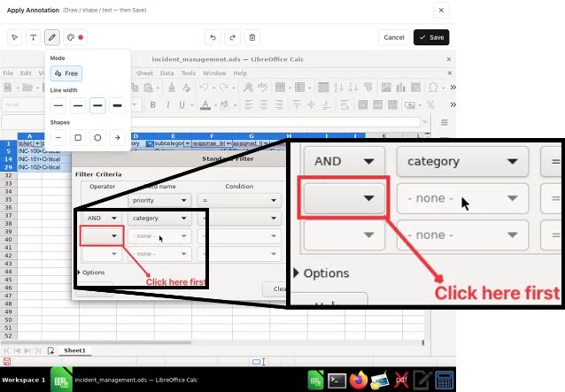Screen dimensions: 565x392
Task: Open the Data menu
Action: click(166, 73)
